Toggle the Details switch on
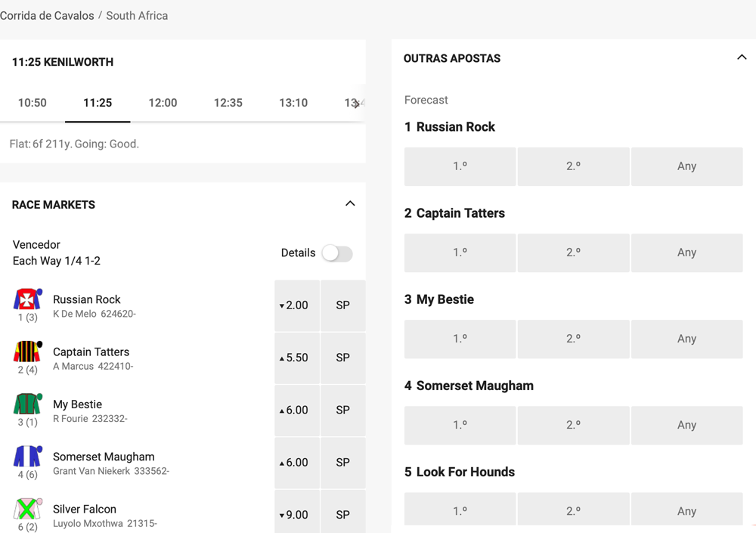Image resolution: width=756 pixels, height=533 pixels. tap(337, 253)
